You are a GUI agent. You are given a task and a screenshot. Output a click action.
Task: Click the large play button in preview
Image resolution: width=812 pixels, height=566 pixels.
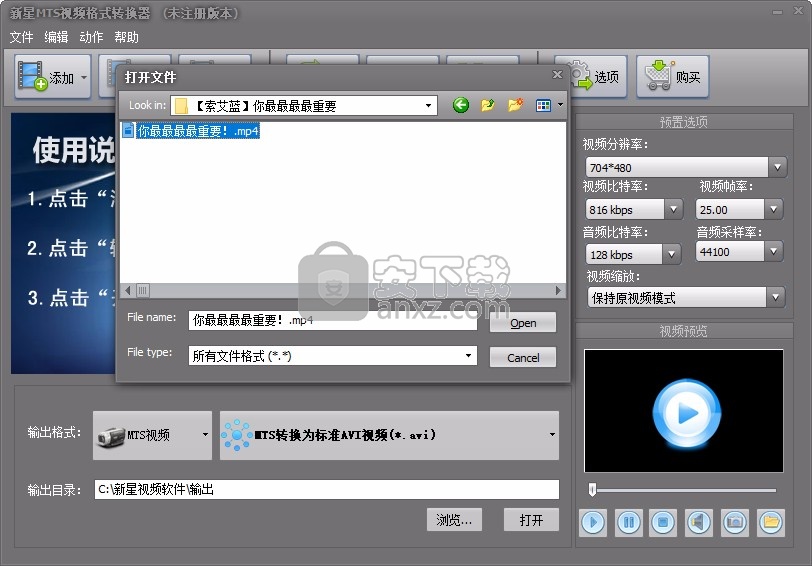tap(687, 414)
